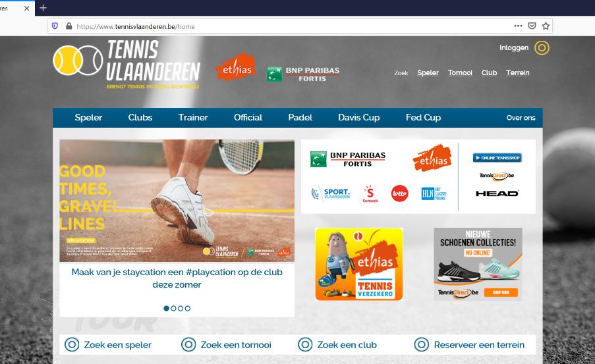
Task: Bookmark this page with the star icon
Action: click(x=546, y=26)
